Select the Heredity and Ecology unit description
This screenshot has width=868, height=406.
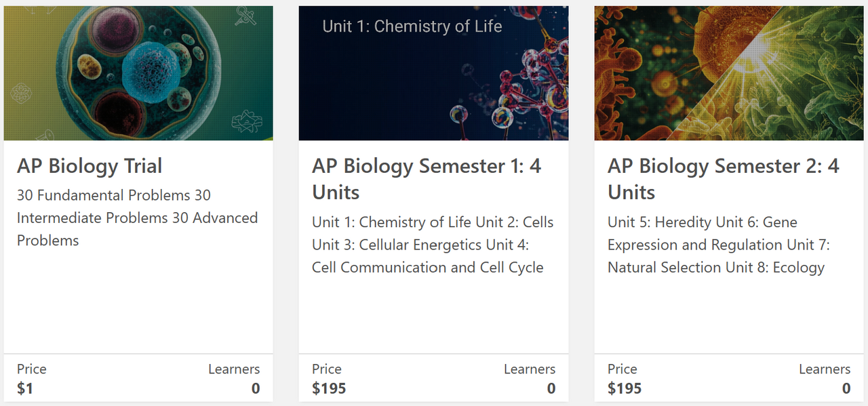[719, 245]
